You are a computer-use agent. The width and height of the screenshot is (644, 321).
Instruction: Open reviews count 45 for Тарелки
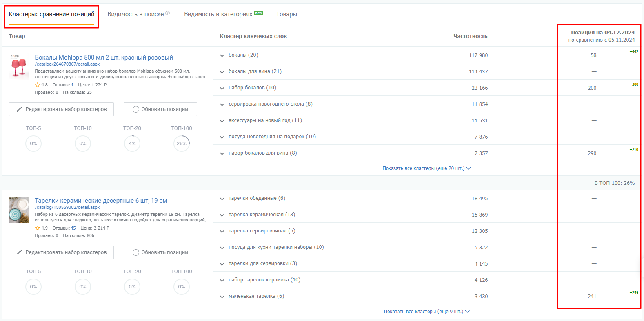[x=73, y=228]
